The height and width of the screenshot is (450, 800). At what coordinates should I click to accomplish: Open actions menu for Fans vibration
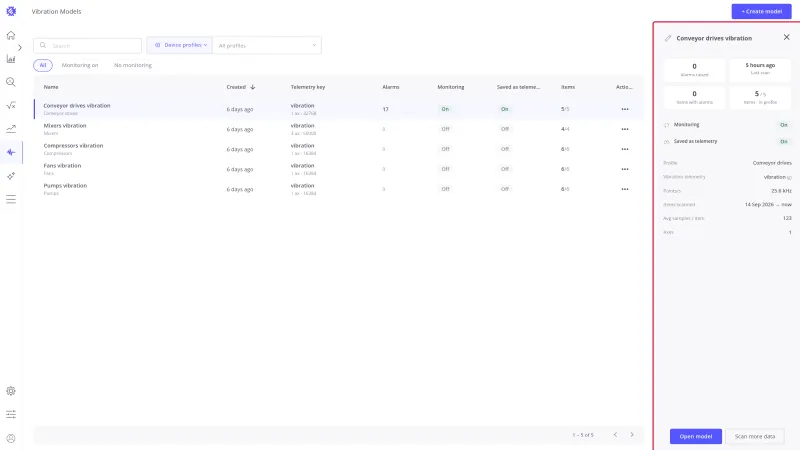coord(625,169)
